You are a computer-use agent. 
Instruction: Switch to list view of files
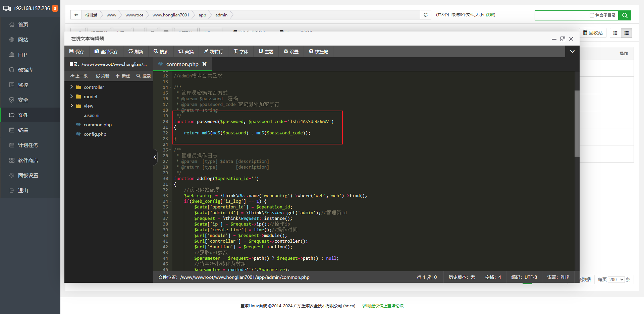(626, 33)
